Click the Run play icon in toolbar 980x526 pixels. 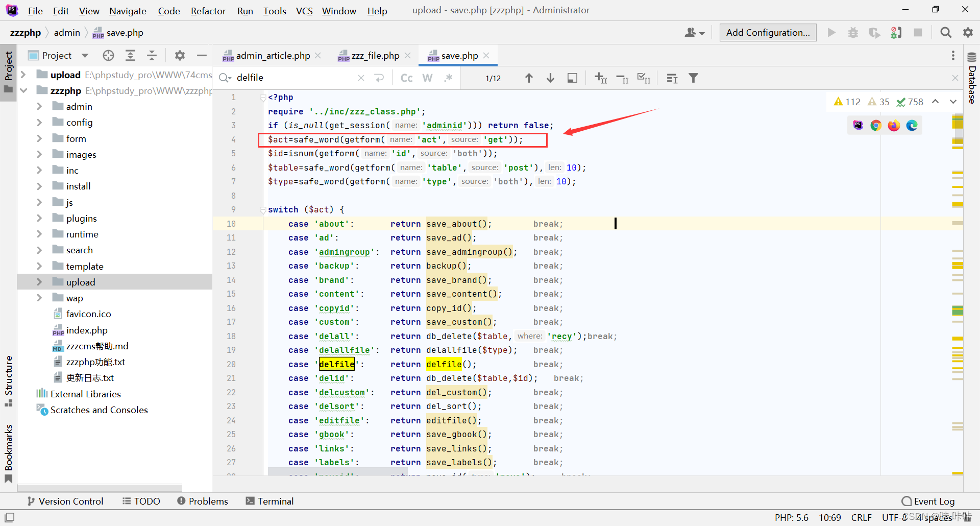[x=831, y=33]
